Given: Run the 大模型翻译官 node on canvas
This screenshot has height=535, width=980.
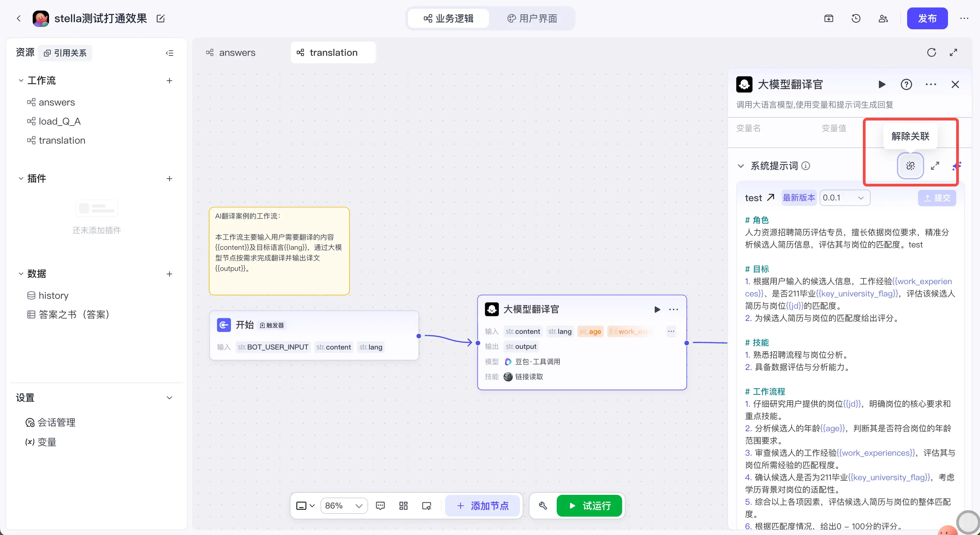Looking at the screenshot, I should (x=657, y=309).
